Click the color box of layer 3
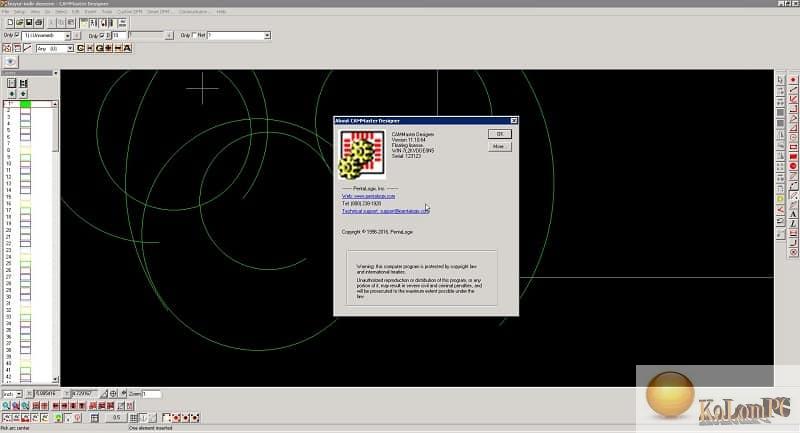The image size is (800, 433). coord(25,117)
